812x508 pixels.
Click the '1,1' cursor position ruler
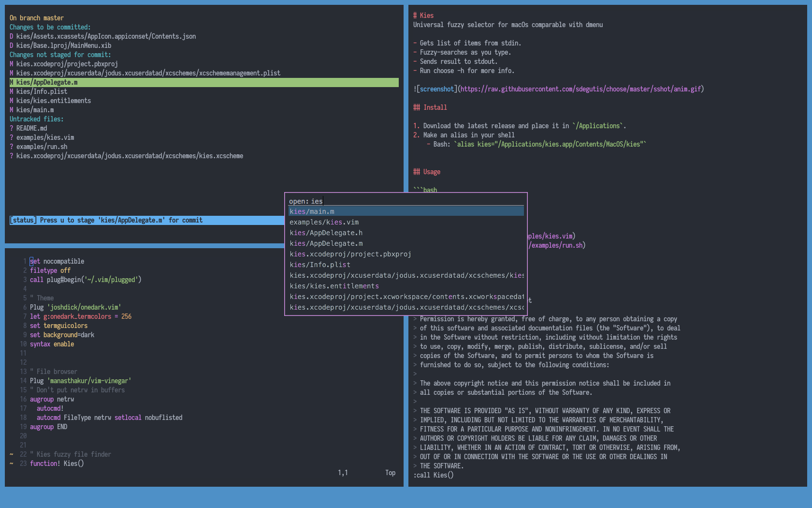pos(343,473)
